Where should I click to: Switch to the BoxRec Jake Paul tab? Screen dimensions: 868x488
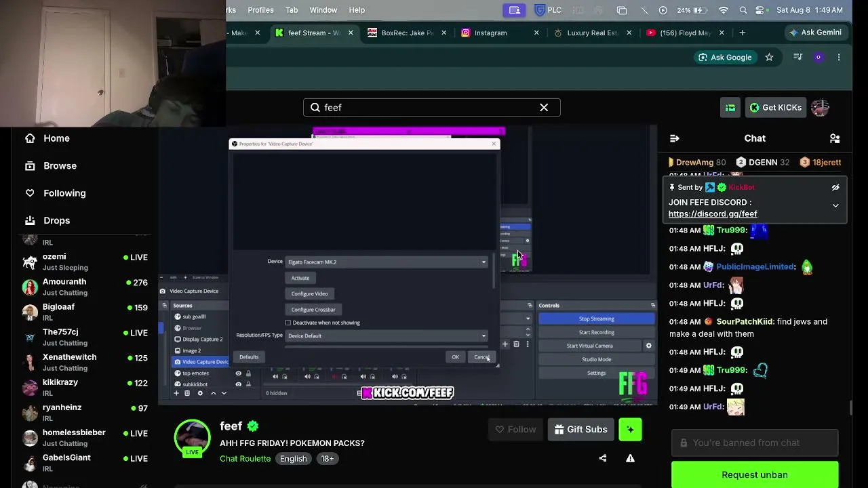click(407, 33)
